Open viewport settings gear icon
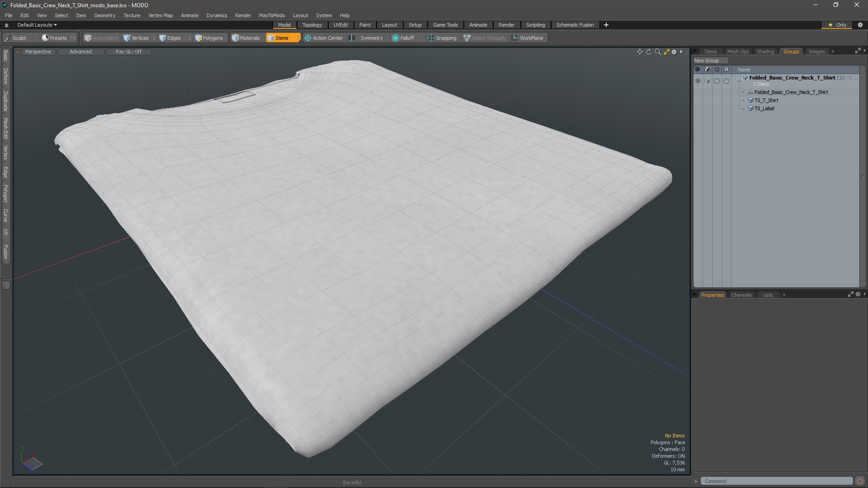Viewport: 868px width, 488px height. (674, 52)
